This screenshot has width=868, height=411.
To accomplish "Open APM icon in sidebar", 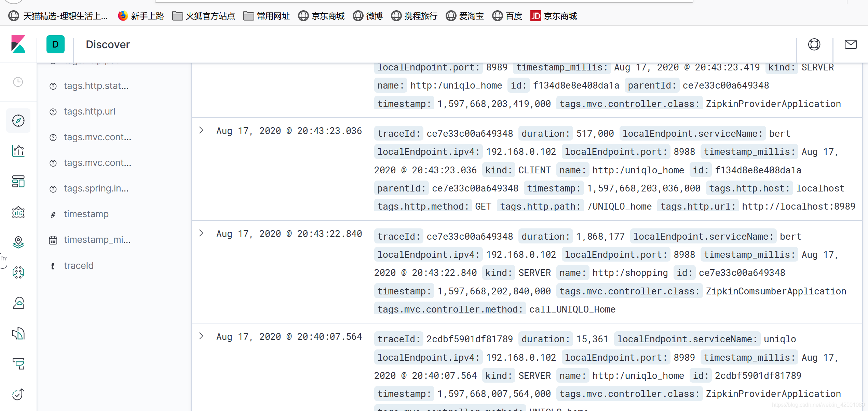I will (18, 364).
